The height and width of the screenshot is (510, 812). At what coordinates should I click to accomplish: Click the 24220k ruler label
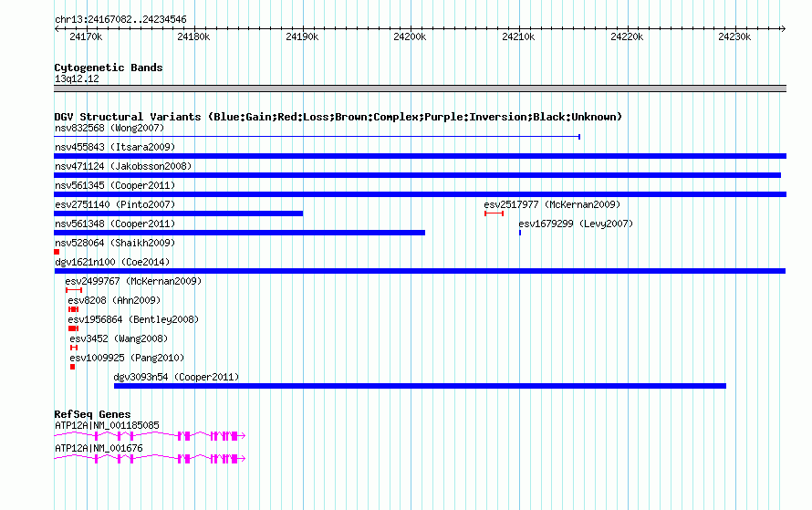(627, 36)
